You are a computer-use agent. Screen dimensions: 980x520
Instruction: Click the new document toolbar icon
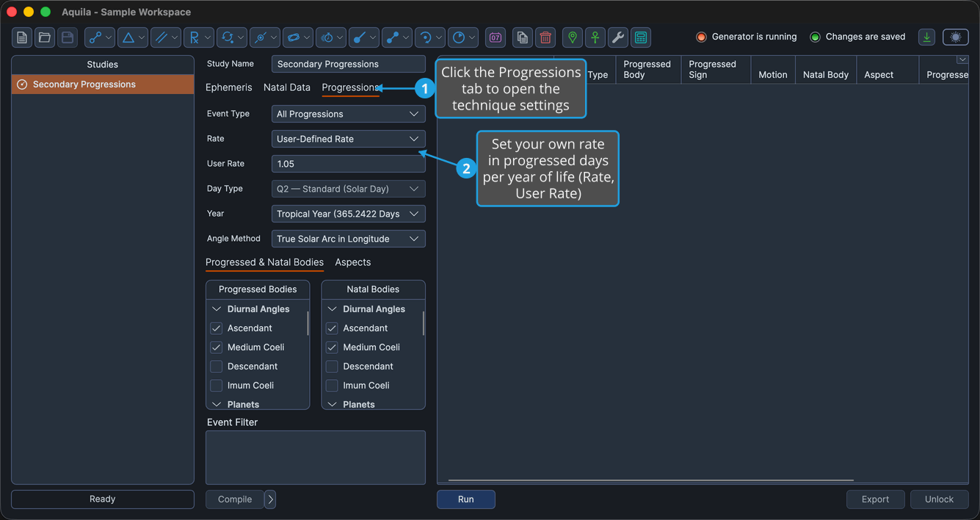click(x=22, y=37)
